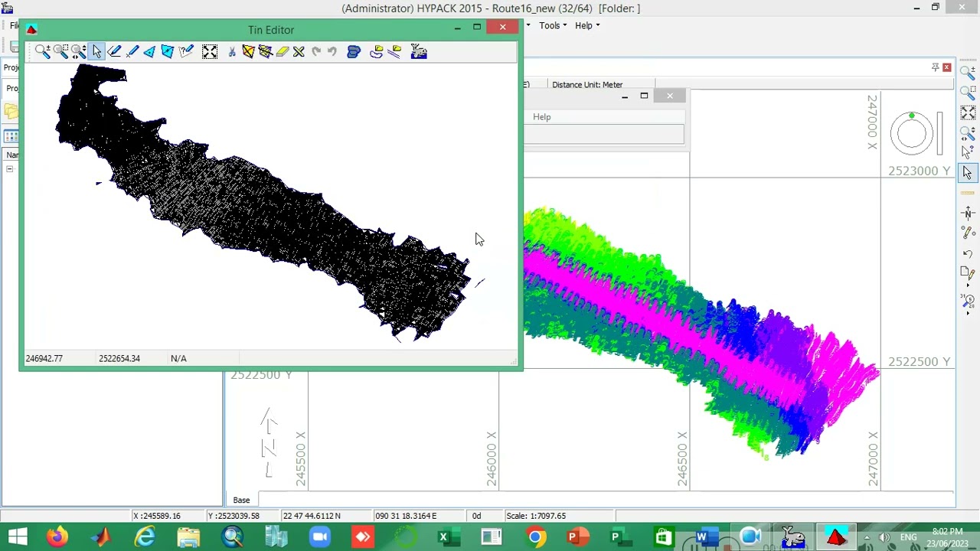The width and height of the screenshot is (980, 551).
Task: Pick the ruler measure tool in right toolbar
Action: tap(968, 194)
